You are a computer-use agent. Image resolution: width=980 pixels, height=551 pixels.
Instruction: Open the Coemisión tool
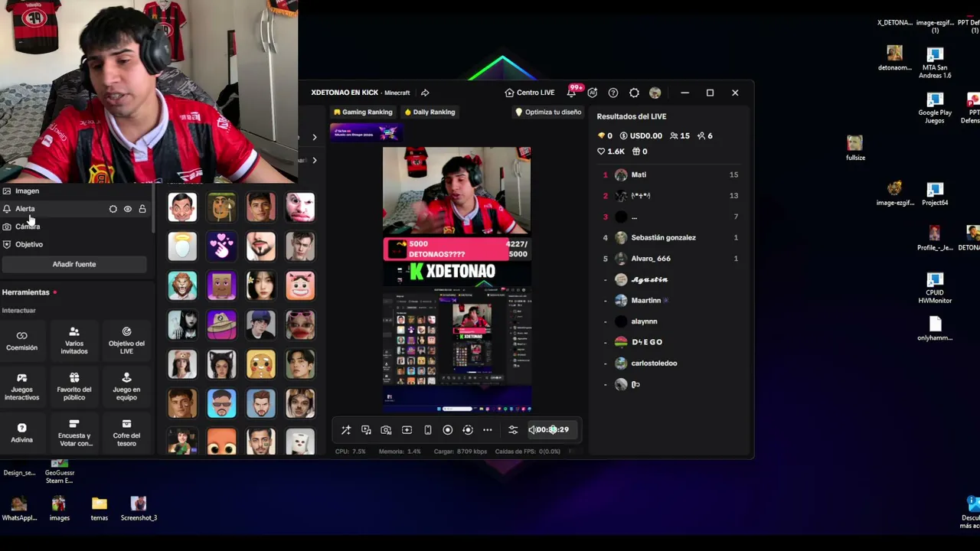point(21,341)
